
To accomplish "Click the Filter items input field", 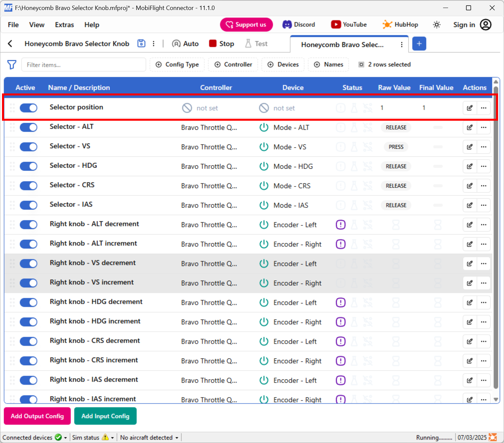I will (x=84, y=65).
